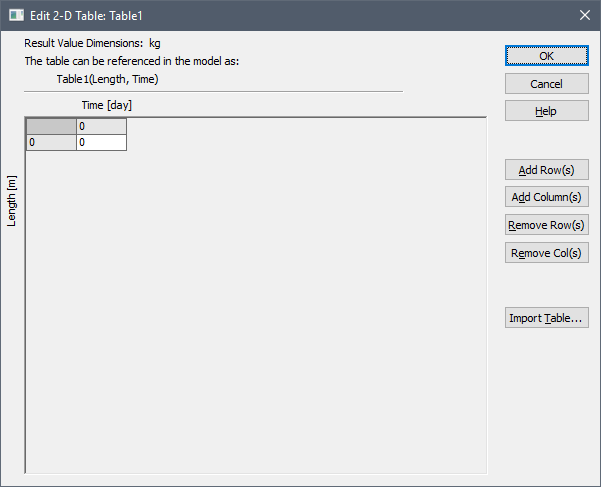Viewport: 601px width, 487px height.
Task: Select the Length row header cell
Action: [51, 143]
